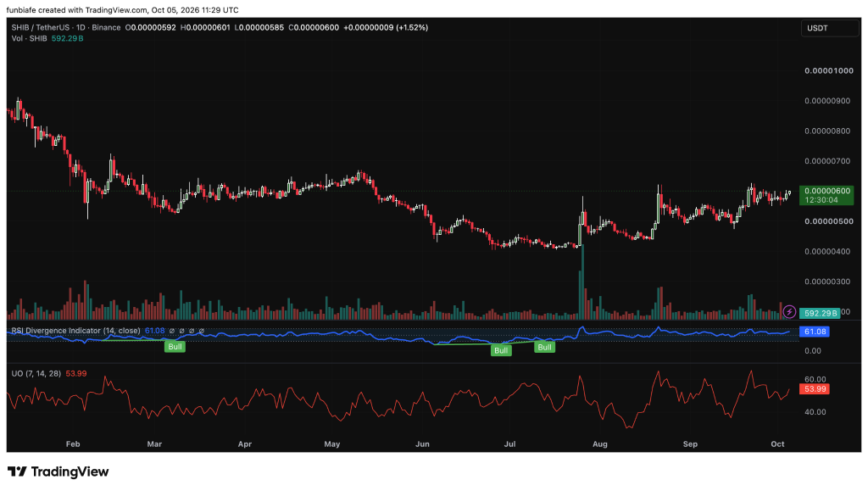
Task: Click the Low value L0.00000585
Action: [x=259, y=27]
